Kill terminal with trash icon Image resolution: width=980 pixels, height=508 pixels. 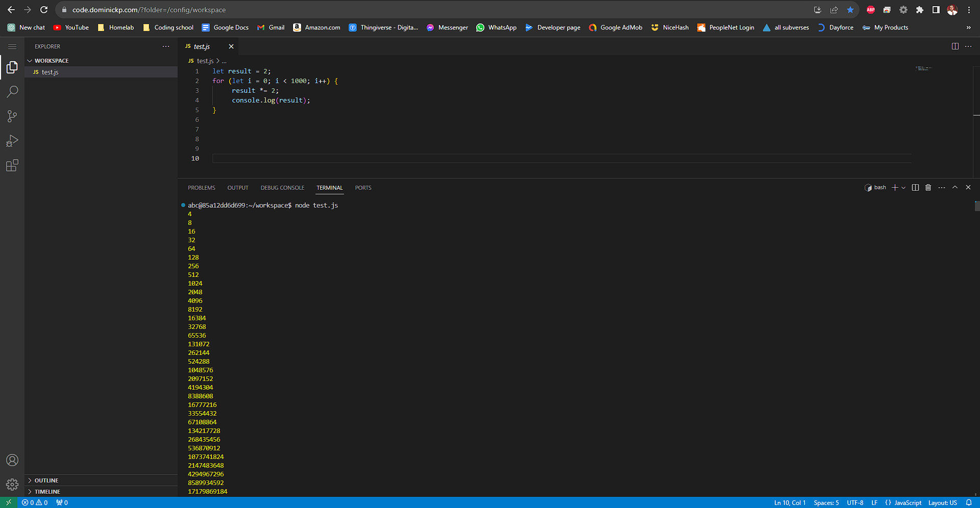click(x=928, y=188)
